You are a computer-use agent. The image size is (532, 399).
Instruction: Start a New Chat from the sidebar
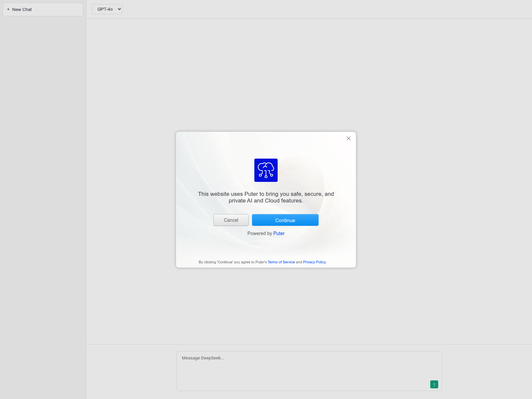[x=43, y=9]
